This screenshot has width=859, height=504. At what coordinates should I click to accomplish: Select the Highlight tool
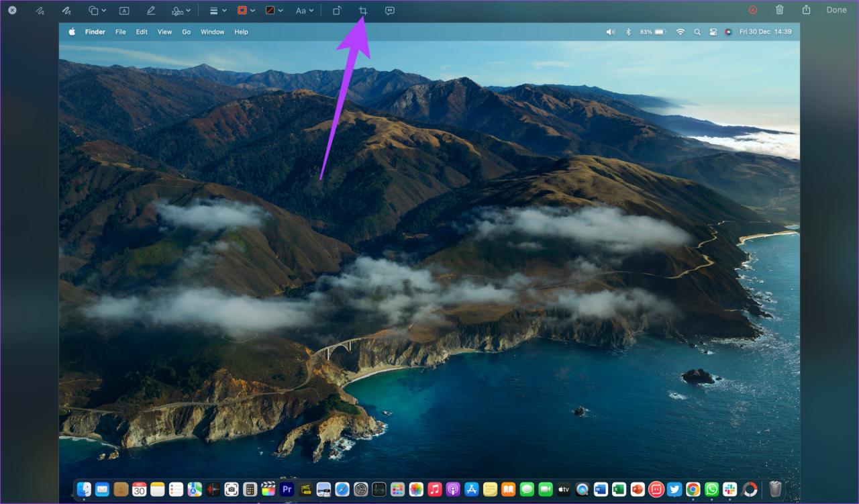point(151,11)
